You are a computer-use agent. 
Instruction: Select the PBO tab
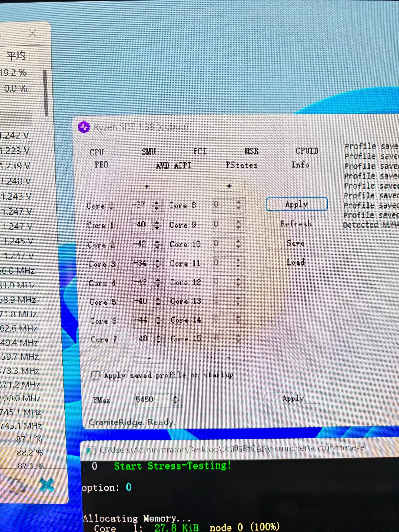pos(101,165)
